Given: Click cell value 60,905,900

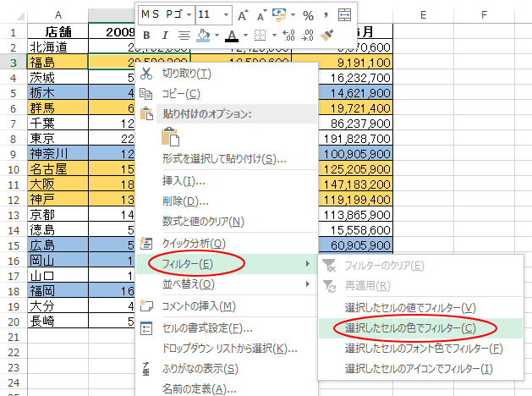Looking at the screenshot, I should [356, 245].
